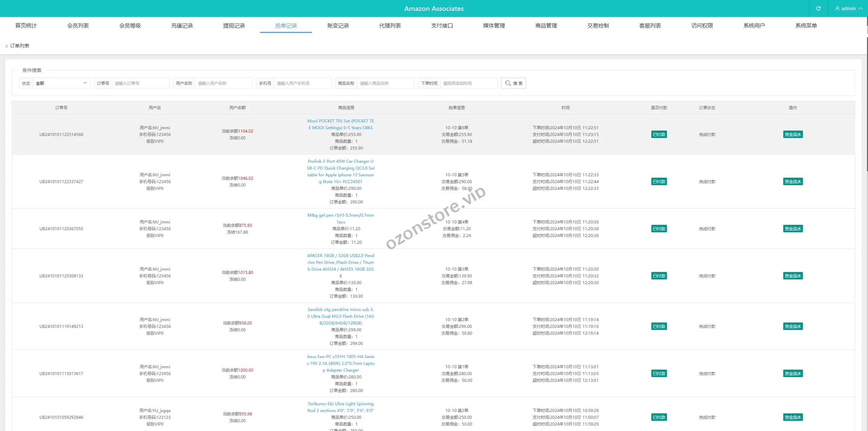868x431 pixels.
Task: Click 资金流水 button for order UB2410101120367055
Action: (x=793, y=229)
